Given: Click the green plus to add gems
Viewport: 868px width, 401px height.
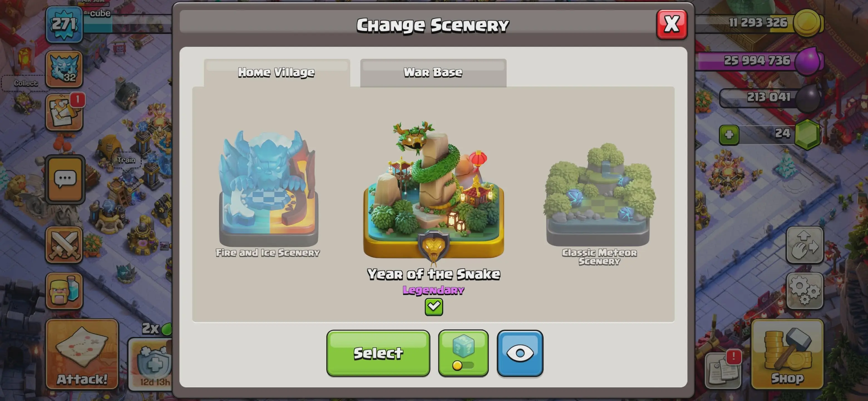Looking at the screenshot, I should 729,135.
